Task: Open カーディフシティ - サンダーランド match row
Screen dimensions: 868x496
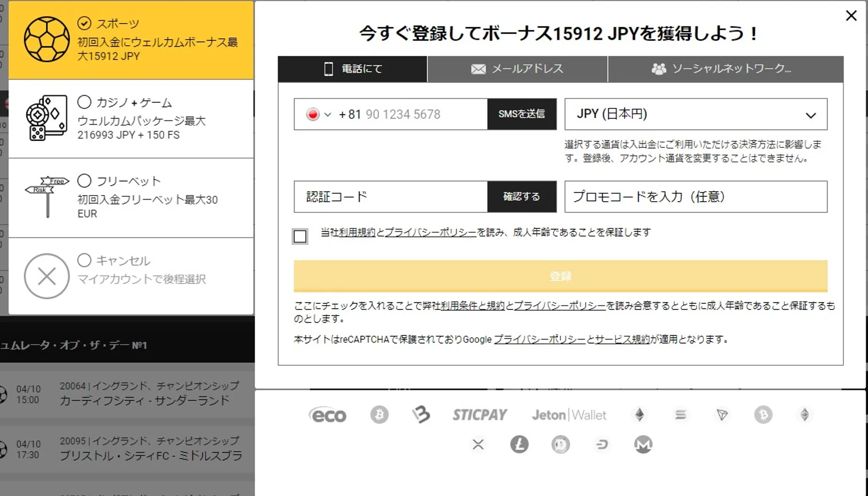Action: click(127, 394)
